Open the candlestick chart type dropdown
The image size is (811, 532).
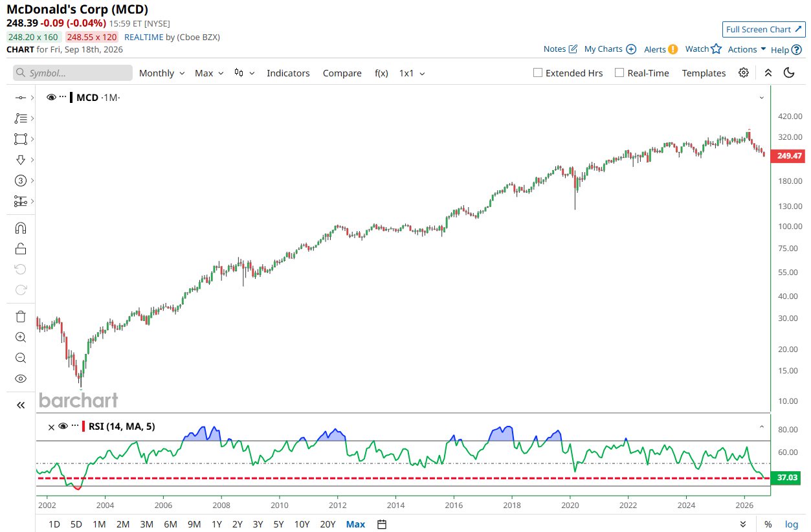244,73
